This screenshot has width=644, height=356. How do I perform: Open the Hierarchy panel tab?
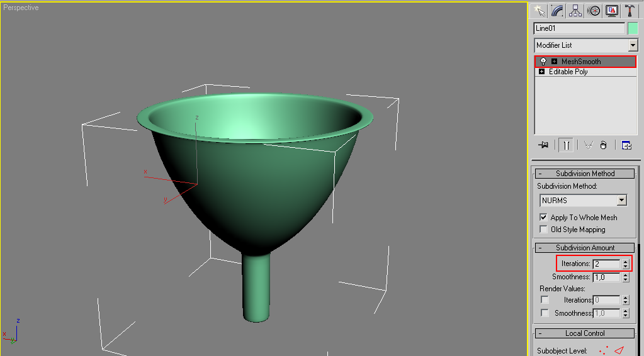click(575, 11)
